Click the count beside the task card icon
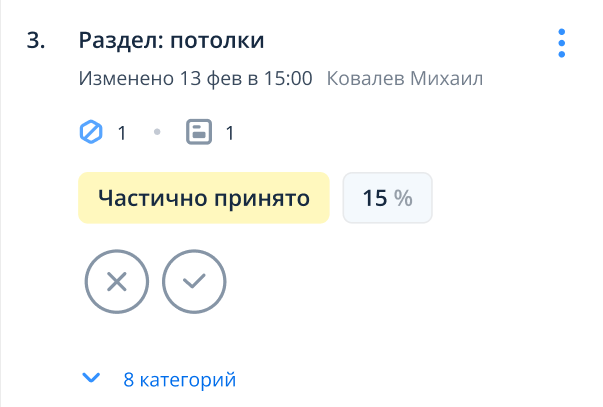 pos(230,132)
